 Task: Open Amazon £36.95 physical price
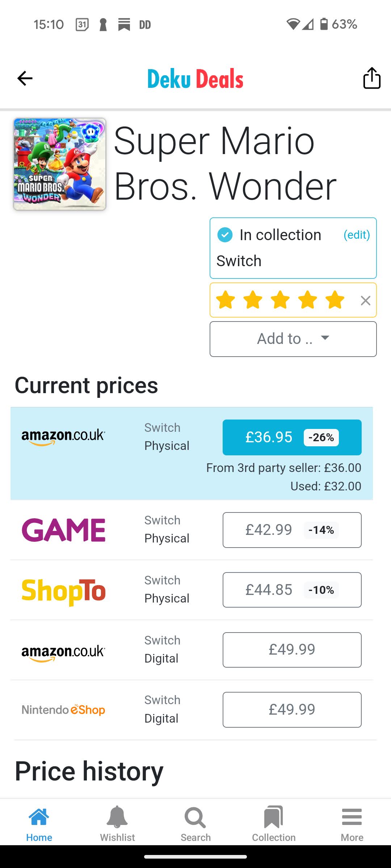point(292,437)
